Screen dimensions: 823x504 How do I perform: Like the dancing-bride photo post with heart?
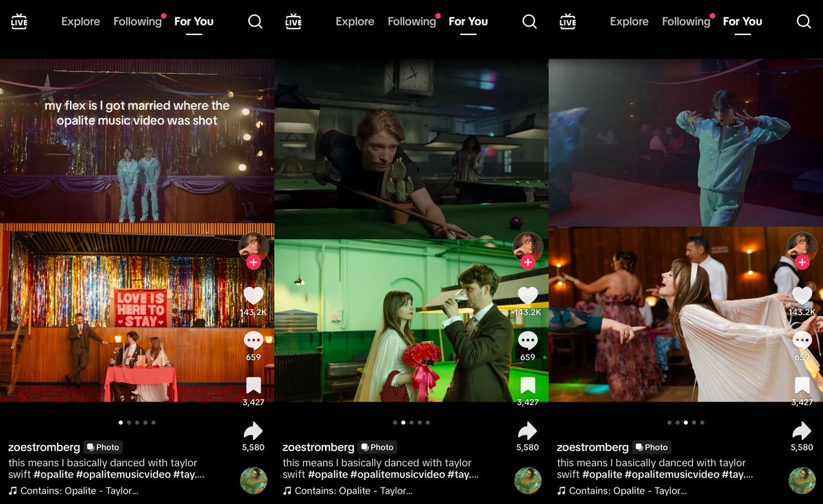pos(802,296)
